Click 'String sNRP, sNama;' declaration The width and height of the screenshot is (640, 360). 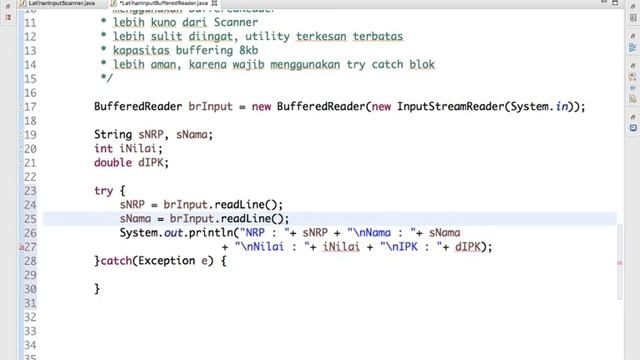(153, 135)
